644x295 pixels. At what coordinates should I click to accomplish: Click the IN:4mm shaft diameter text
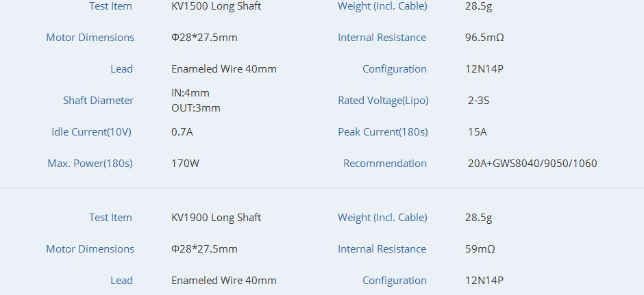click(190, 92)
